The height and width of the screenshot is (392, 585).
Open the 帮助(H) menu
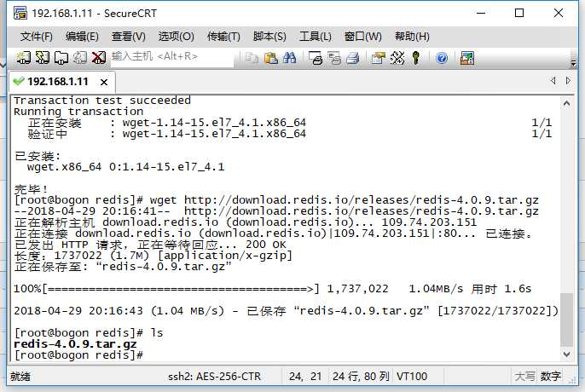pyautogui.click(x=412, y=37)
